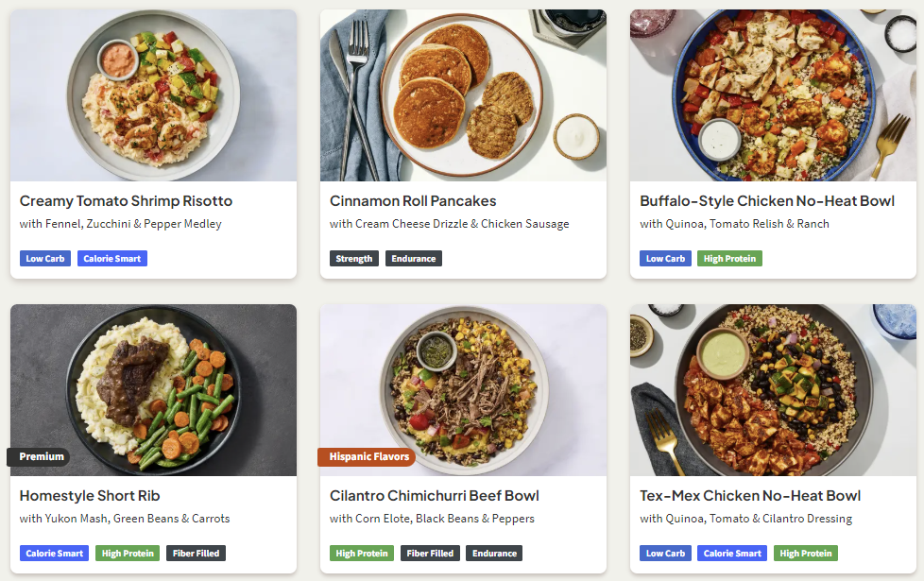Click Fiber Filled tag on Short Rib
Viewport: 924px width, 581px height.
coord(196,554)
